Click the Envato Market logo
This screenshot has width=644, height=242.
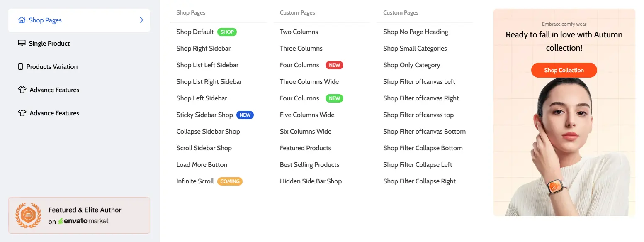[83, 221]
